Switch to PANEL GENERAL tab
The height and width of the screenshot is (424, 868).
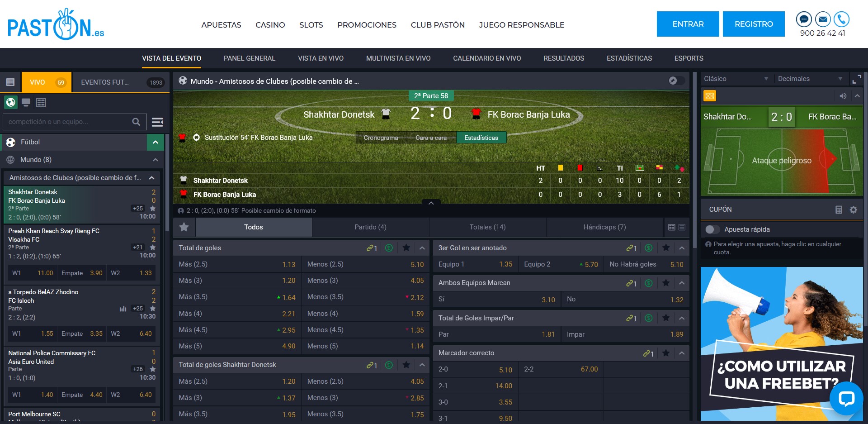[250, 58]
